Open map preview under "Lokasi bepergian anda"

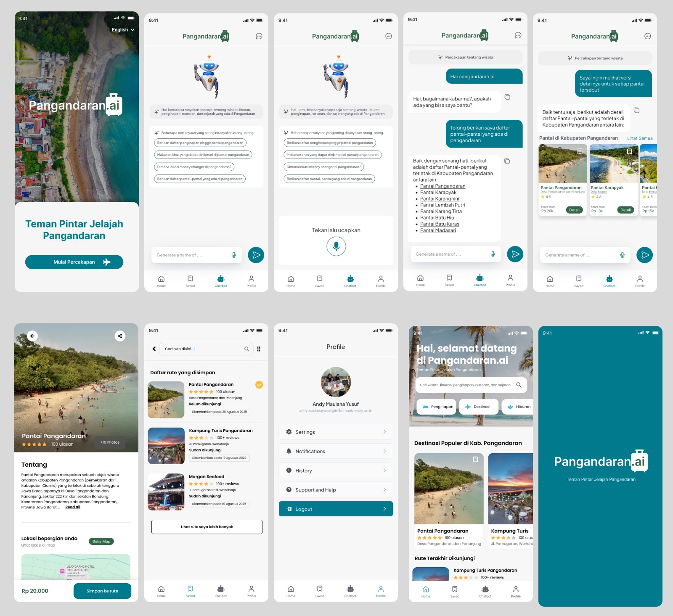tap(76, 567)
